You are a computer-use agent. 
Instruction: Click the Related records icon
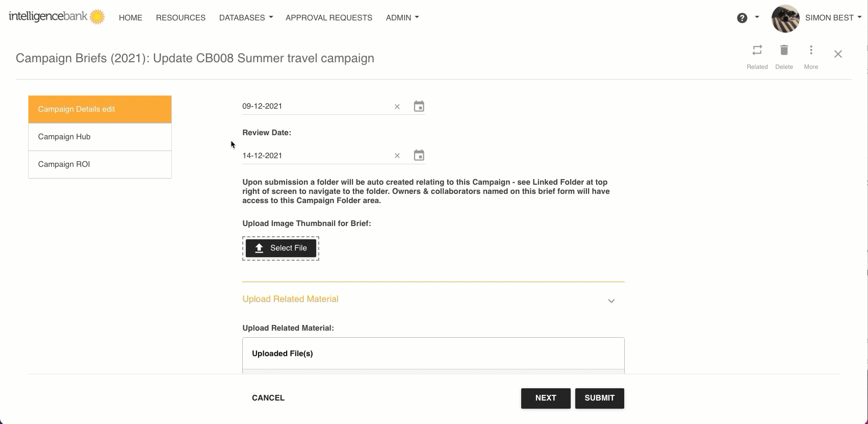pyautogui.click(x=757, y=51)
